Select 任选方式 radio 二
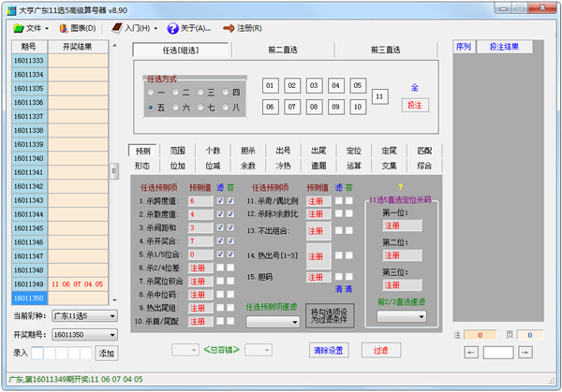The width and height of the screenshot is (562, 392). (x=176, y=93)
